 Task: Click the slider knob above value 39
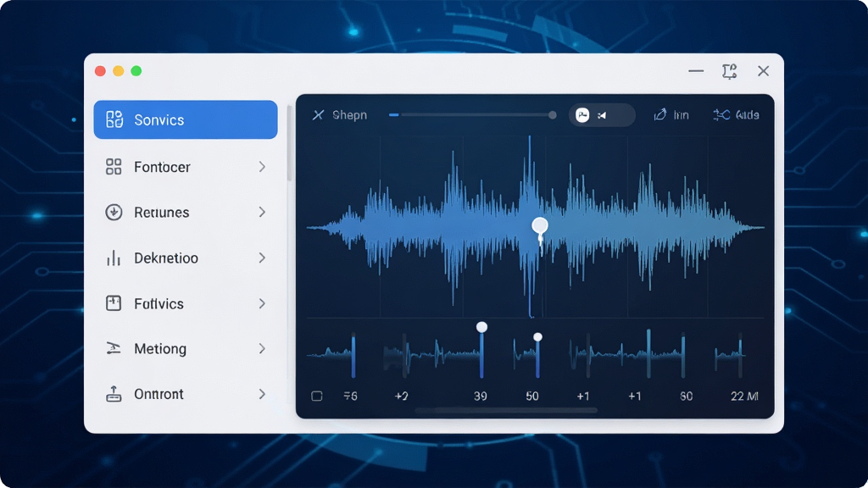[x=481, y=327]
